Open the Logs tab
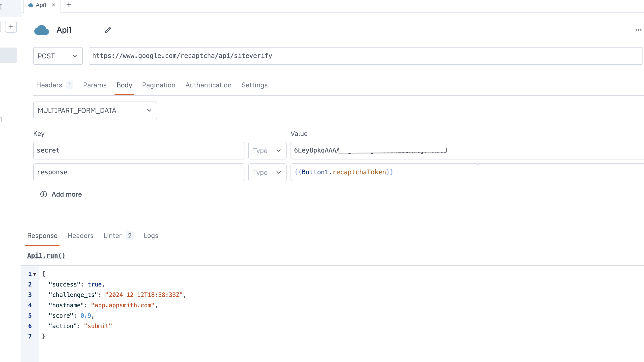This screenshot has width=644, height=362. click(x=151, y=236)
